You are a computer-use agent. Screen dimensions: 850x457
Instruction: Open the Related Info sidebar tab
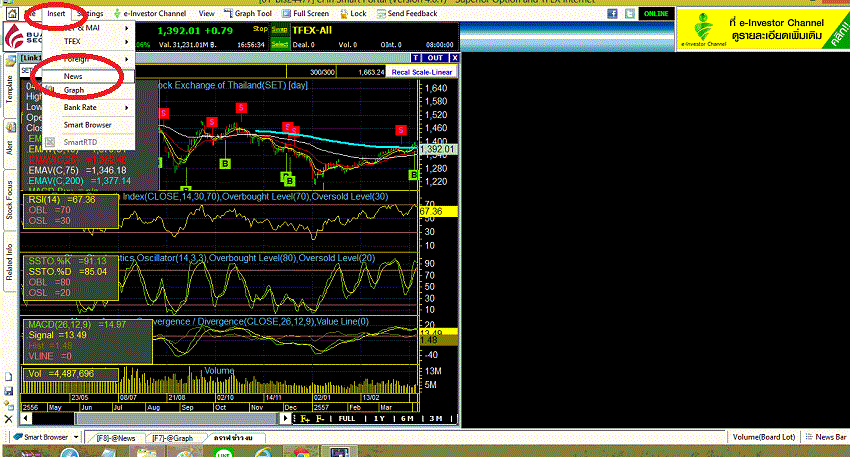(x=9, y=262)
